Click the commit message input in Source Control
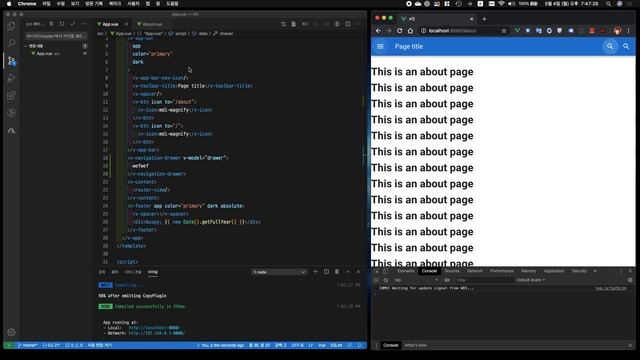The image size is (640, 360). (56, 36)
